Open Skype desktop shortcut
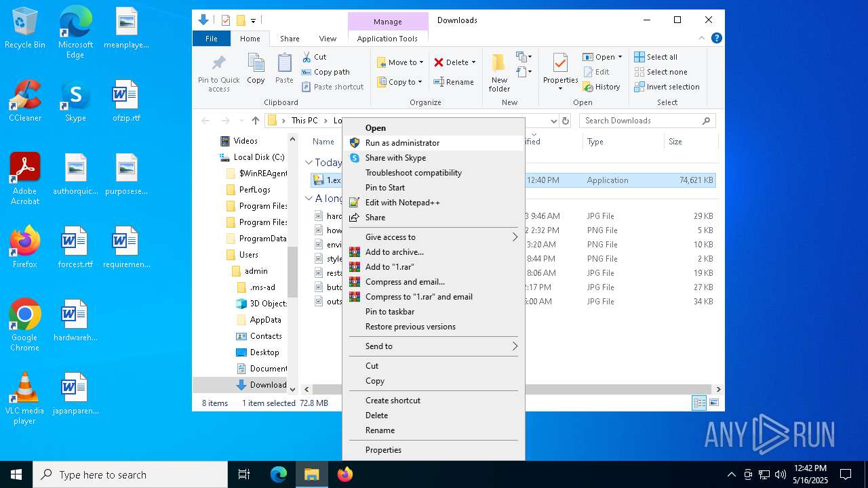This screenshot has width=868, height=488. [75, 102]
